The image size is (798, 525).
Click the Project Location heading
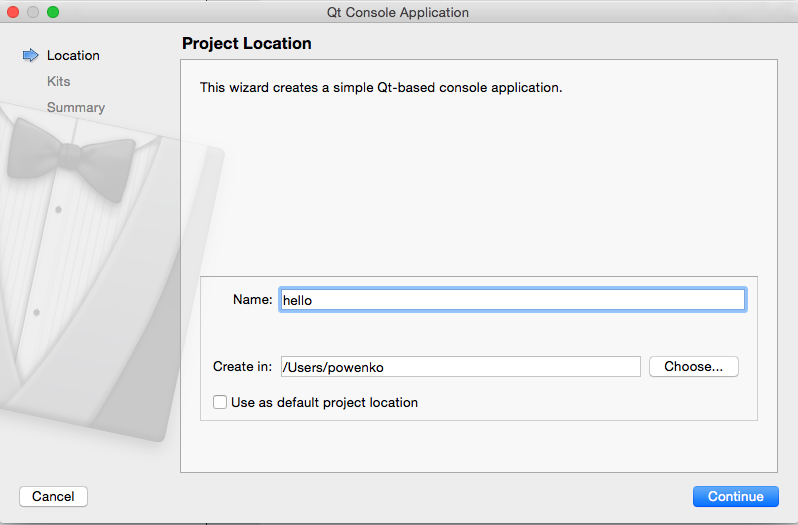[247, 43]
